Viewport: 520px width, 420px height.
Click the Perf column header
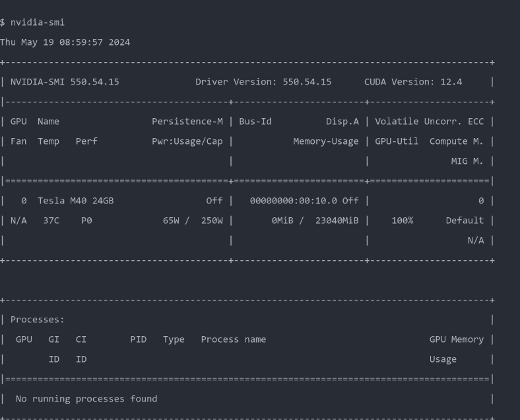point(86,141)
